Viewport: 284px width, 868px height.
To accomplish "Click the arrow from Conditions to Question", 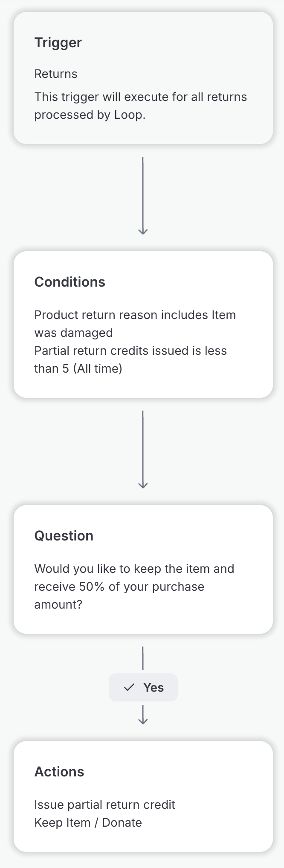I will pyautogui.click(x=143, y=449).
